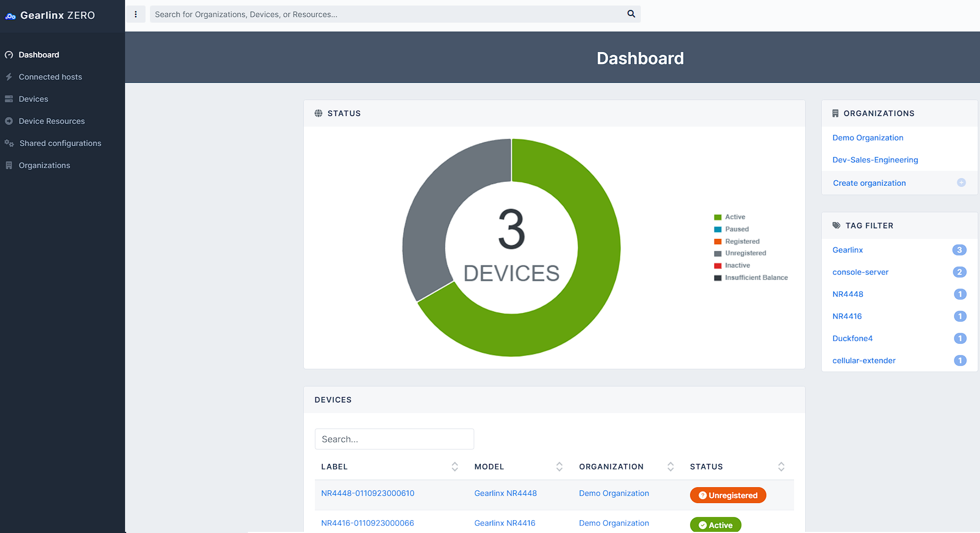This screenshot has height=533, width=980.
Task: Sort devices by the MODEL column
Action: tap(559, 467)
